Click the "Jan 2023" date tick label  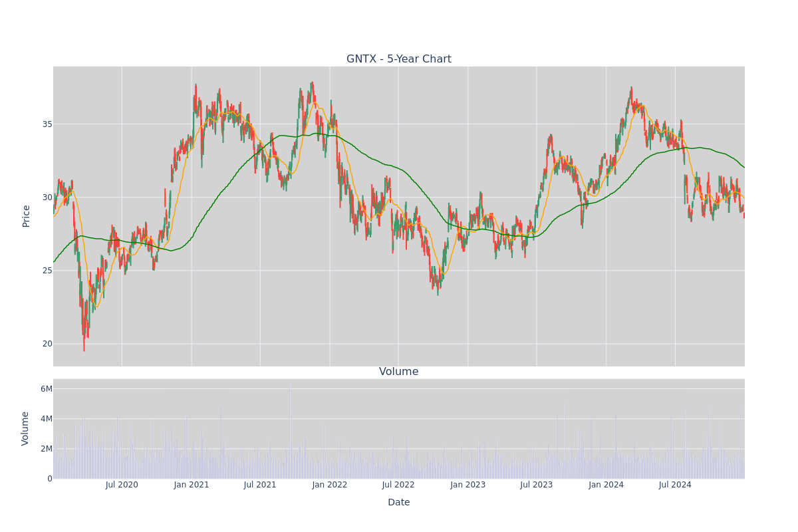468,485
